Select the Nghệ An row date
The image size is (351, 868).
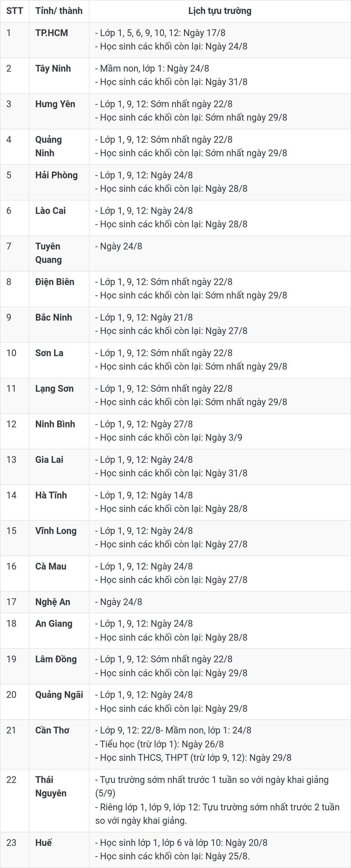[x=119, y=602]
